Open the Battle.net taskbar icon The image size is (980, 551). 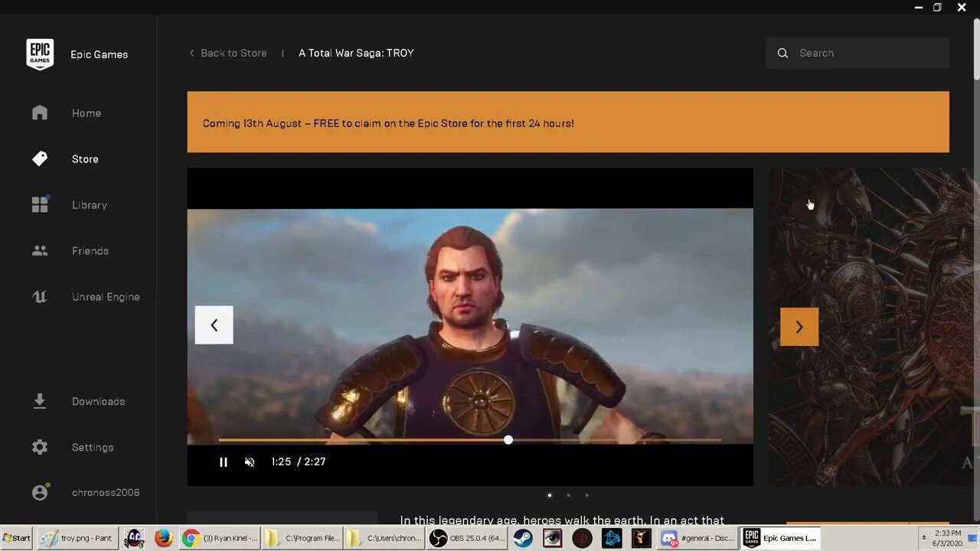tap(612, 538)
